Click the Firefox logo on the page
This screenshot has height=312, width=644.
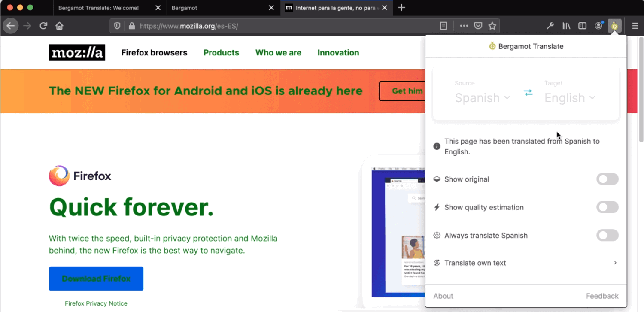click(x=80, y=176)
